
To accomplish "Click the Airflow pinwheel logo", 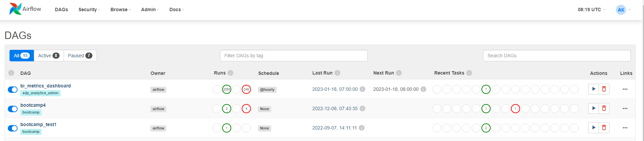I will (x=16, y=9).
